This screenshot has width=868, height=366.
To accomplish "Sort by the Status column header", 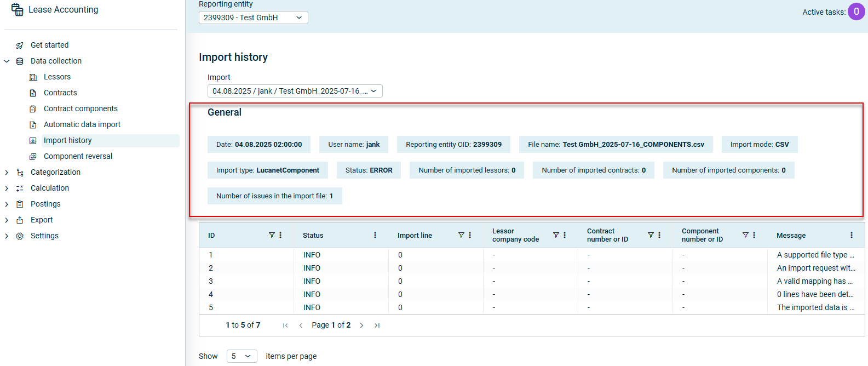I will 313,236.
